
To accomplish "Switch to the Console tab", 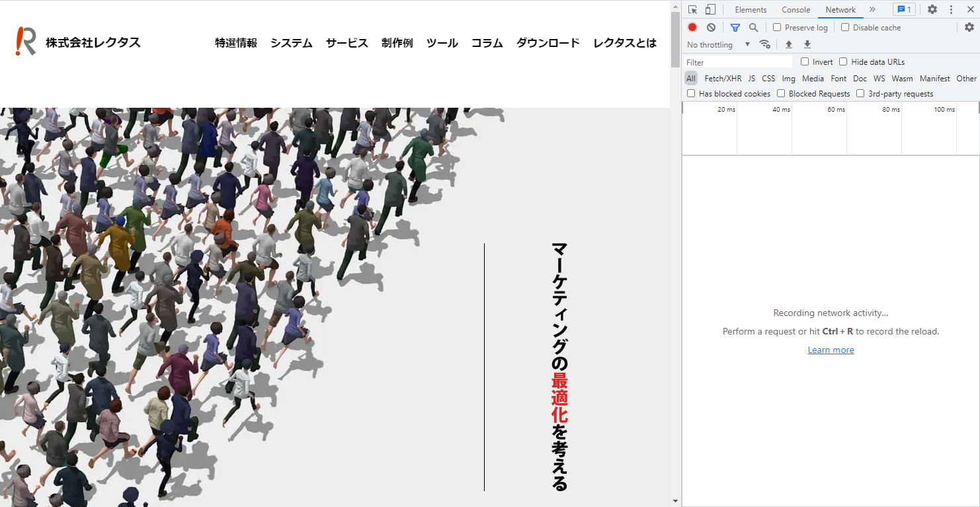I will [796, 9].
